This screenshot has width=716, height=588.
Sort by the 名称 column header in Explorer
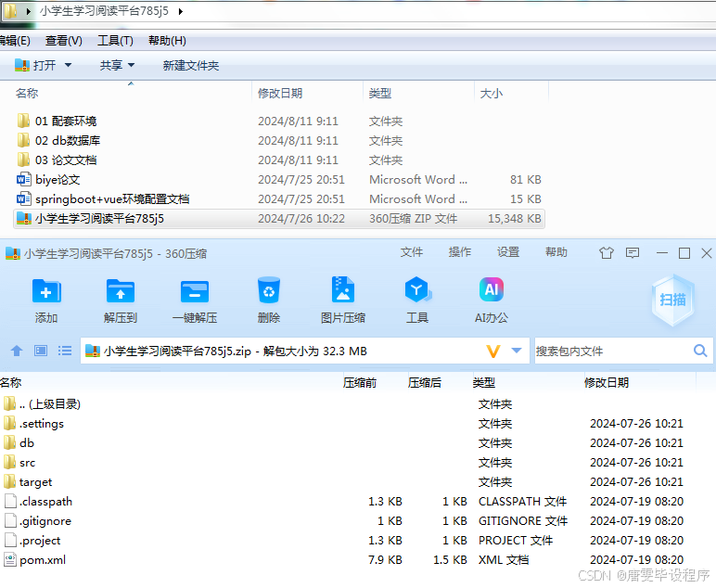(27, 94)
